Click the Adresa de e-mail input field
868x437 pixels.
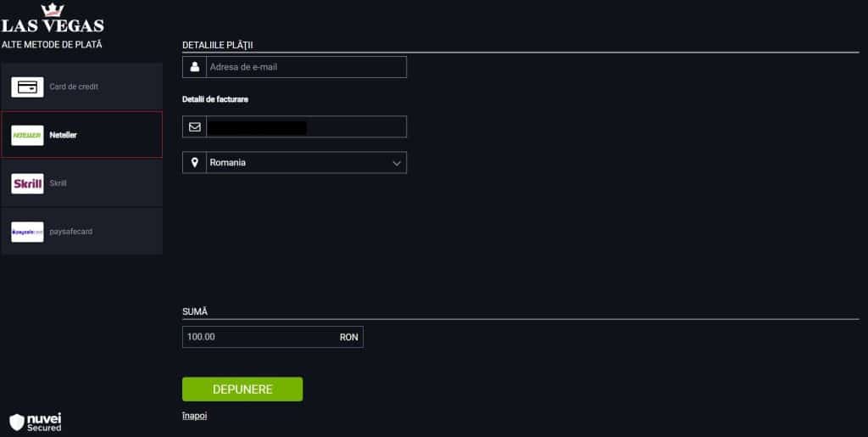click(x=294, y=67)
